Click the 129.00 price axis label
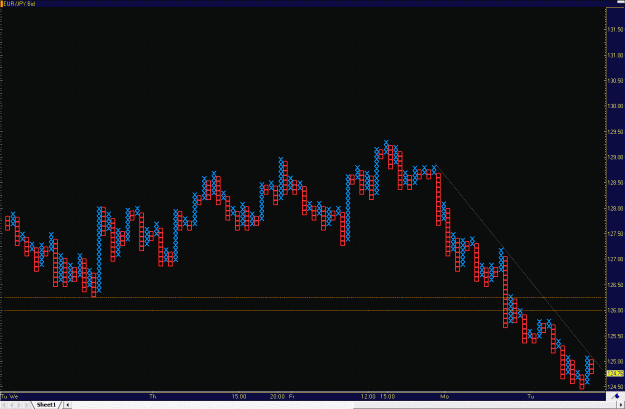Image resolution: width=625 pixels, height=409 pixels. pyautogui.click(x=616, y=157)
